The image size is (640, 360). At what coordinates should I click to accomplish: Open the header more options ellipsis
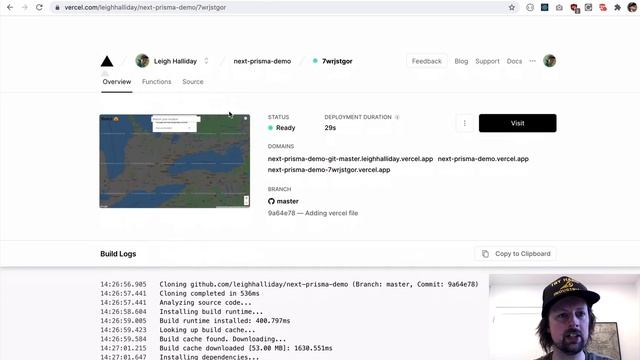(533, 61)
